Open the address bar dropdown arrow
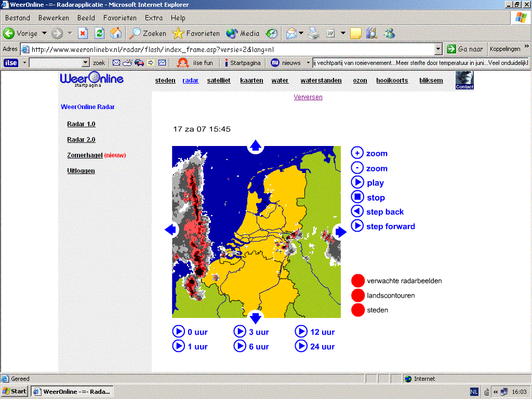The image size is (532, 399). pyautogui.click(x=438, y=49)
